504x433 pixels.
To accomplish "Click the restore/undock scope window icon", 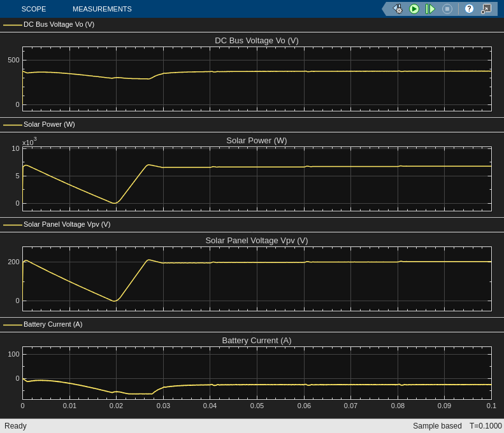I will pyautogui.click(x=486, y=9).
